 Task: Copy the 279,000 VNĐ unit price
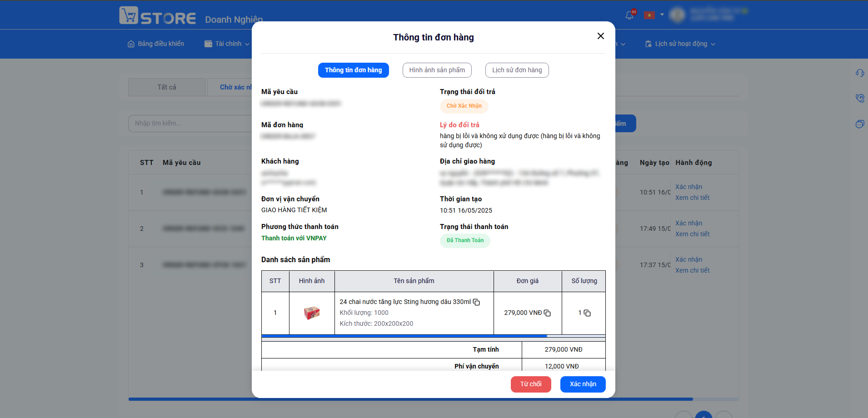pyautogui.click(x=547, y=313)
